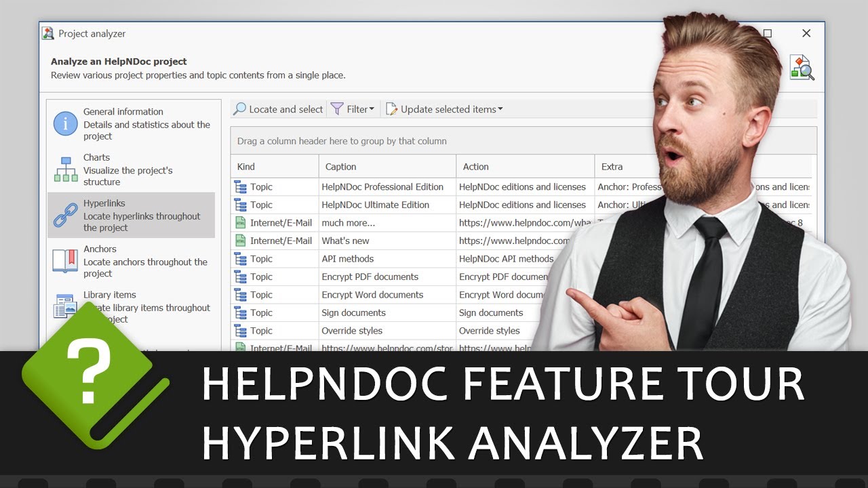This screenshot has width=868, height=488.
Task: Click Topic icon in HelpNDoc Professional Edition row
Action: [x=240, y=187]
